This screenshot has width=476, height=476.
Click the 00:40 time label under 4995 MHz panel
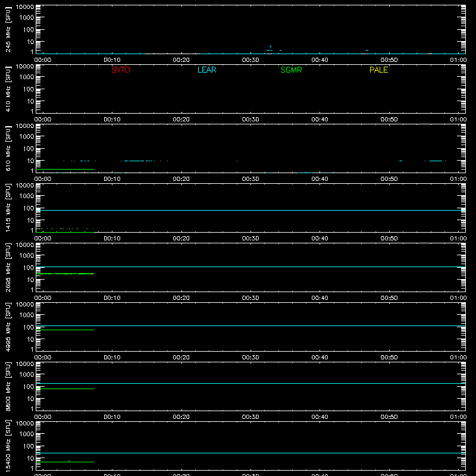click(320, 358)
